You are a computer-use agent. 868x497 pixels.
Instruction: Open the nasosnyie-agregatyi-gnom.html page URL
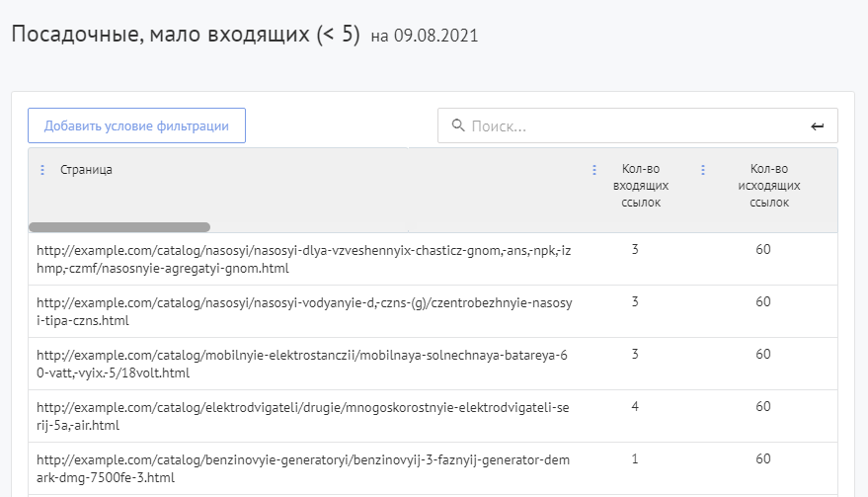pos(303,259)
